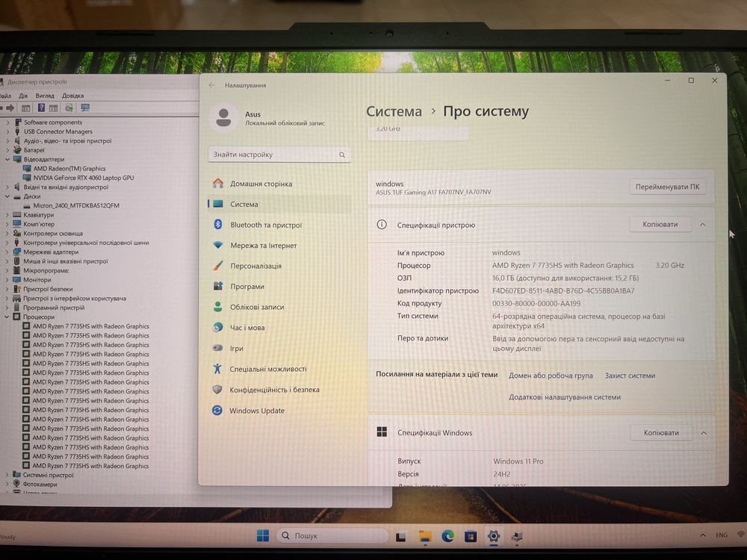The height and width of the screenshot is (560, 747).
Task: Select Контролери сховища tree item
Action: [x=53, y=233]
